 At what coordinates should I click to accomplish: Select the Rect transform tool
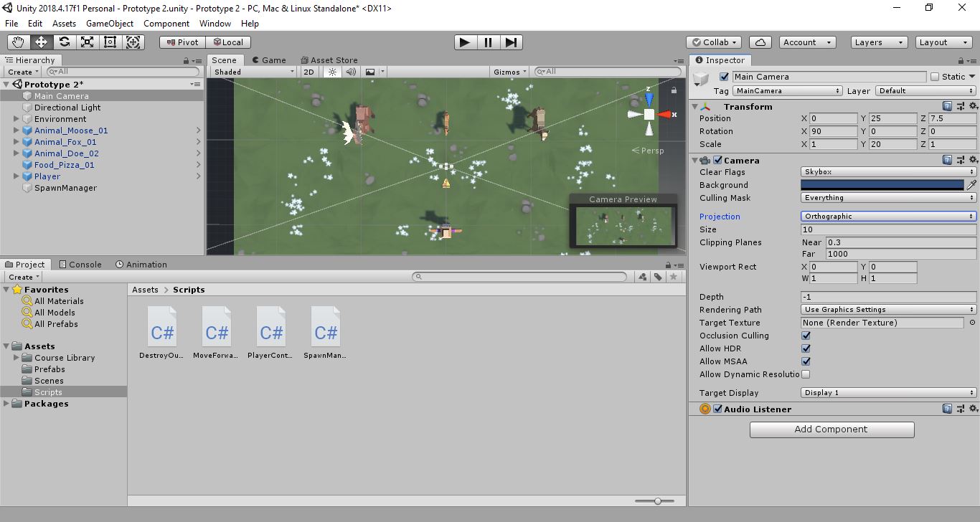point(110,42)
